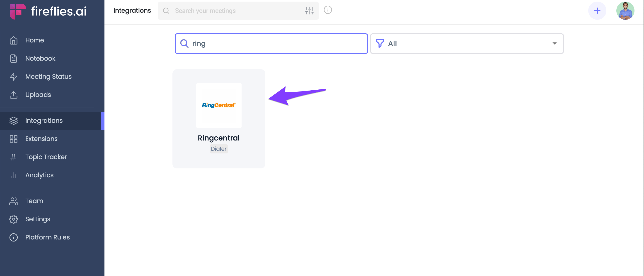Click the fireflies.ai logo

(x=48, y=11)
